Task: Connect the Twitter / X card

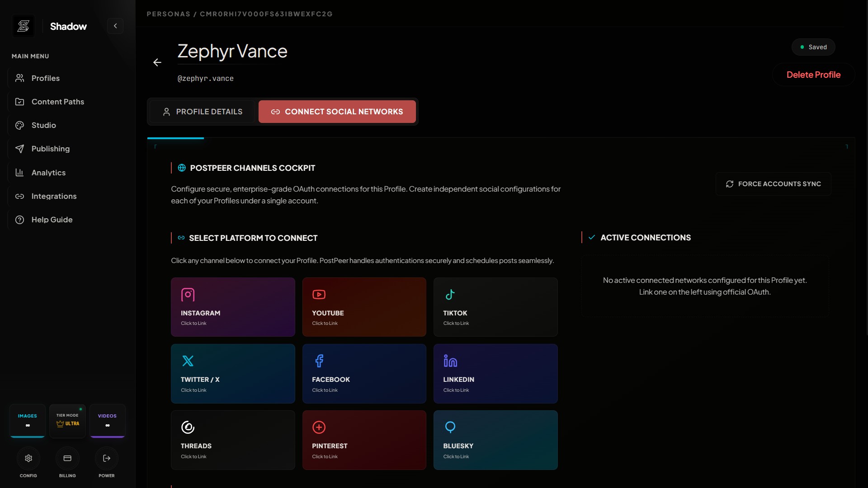Action: (x=233, y=374)
